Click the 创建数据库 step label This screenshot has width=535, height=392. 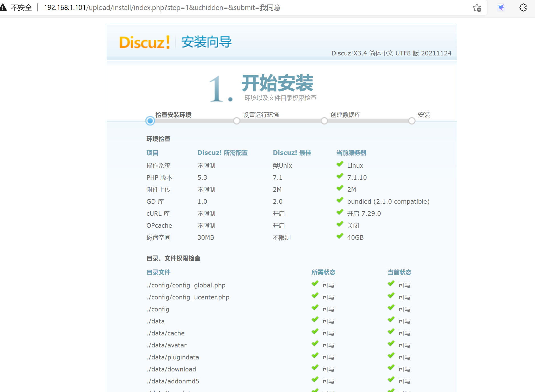click(345, 115)
